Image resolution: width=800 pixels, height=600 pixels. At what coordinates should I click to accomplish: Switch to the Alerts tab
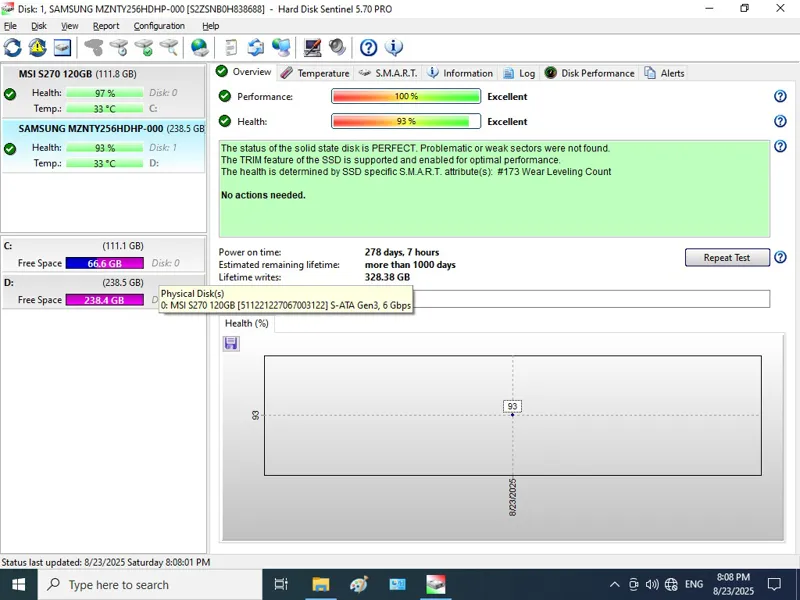tap(664, 73)
